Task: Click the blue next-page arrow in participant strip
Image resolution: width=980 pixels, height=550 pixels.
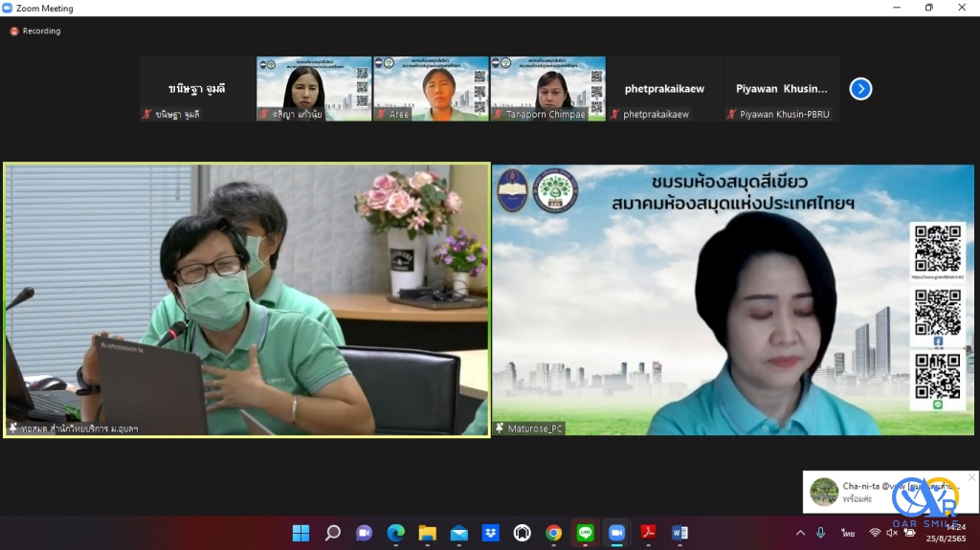Action: click(860, 89)
